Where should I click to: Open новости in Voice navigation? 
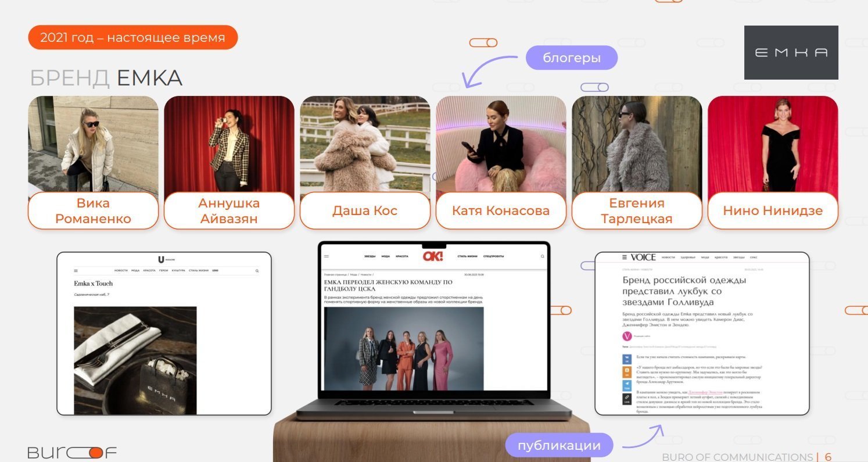668,257
